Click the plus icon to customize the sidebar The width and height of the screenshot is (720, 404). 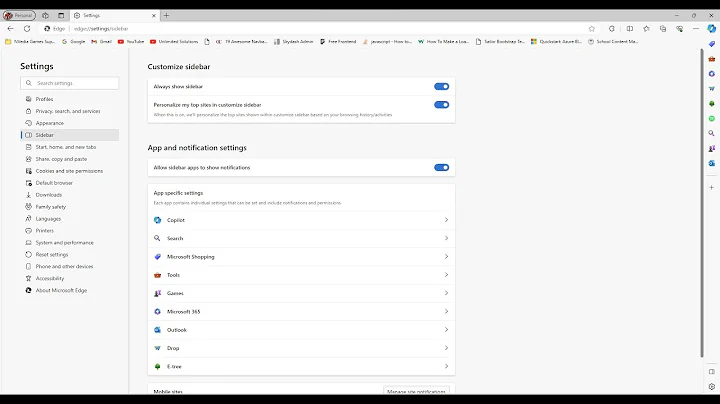tap(711, 187)
